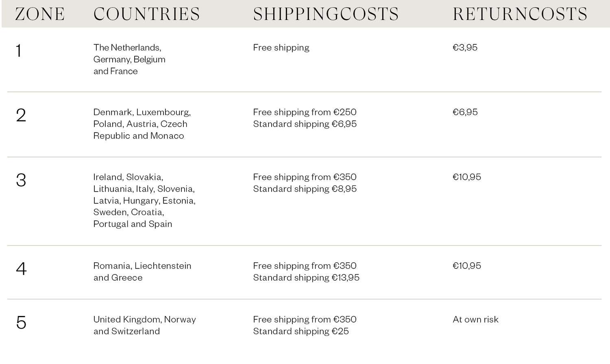This screenshot has width=610, height=364.
Task: Click the €3,95 return cost
Action: point(465,48)
